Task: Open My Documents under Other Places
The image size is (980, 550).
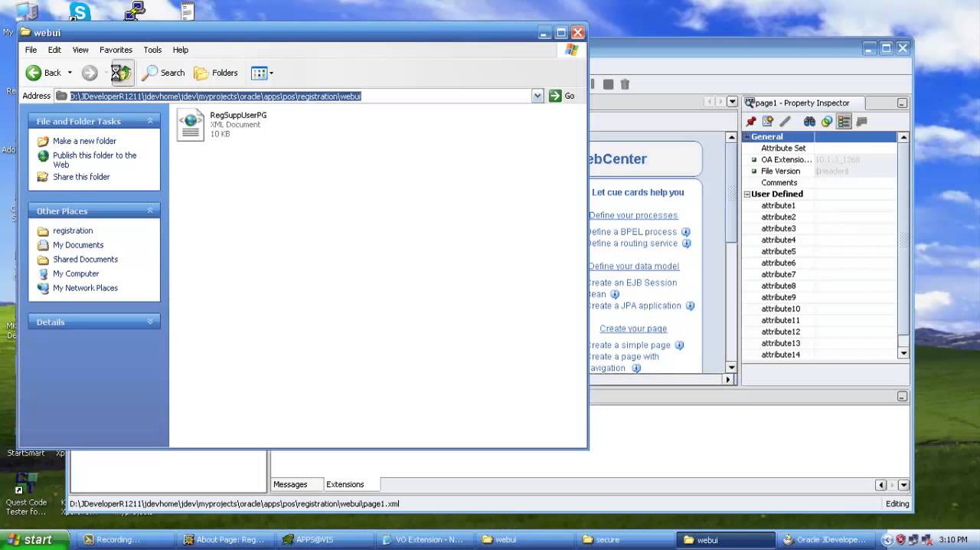Action: [78, 245]
